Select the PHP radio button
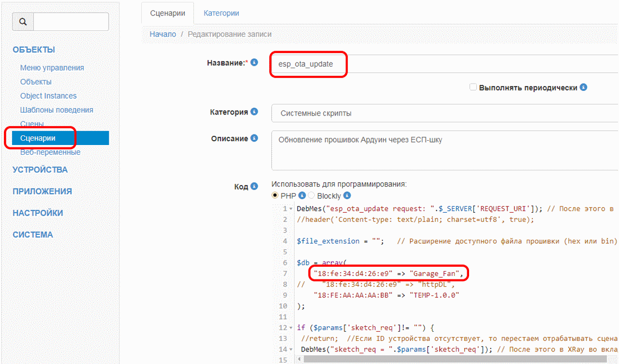Screen dimensions: 619x364 pyautogui.click(x=275, y=196)
